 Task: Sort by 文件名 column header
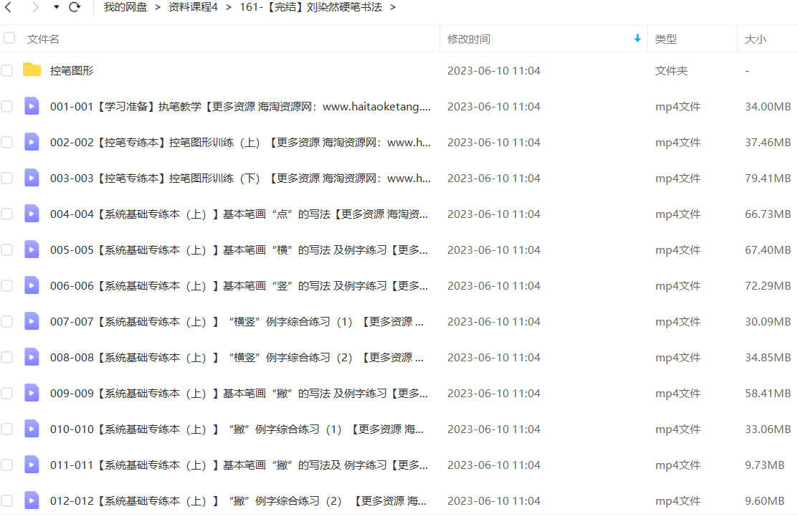[43, 39]
